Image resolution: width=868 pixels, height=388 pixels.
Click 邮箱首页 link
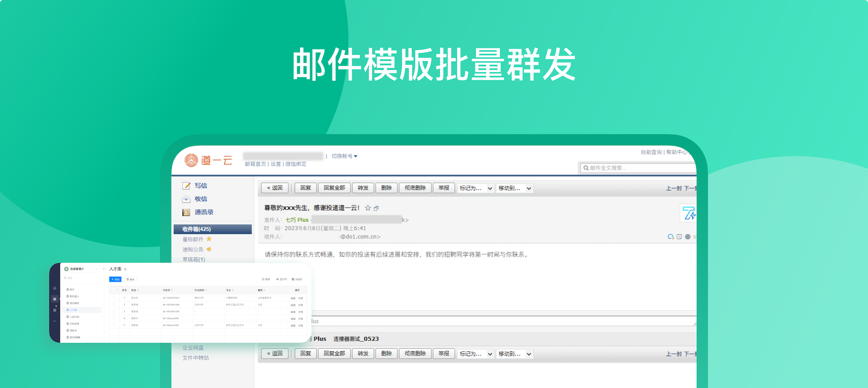[255, 164]
